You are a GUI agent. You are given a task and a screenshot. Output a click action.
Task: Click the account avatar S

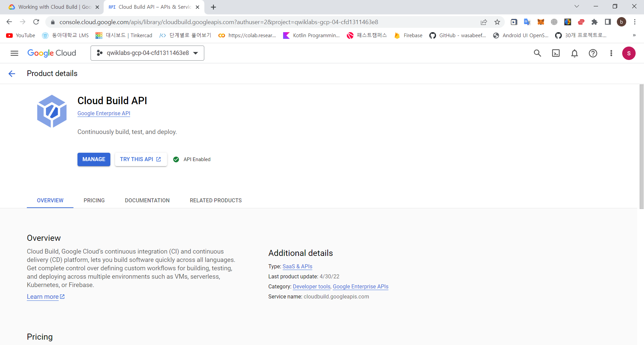(629, 53)
